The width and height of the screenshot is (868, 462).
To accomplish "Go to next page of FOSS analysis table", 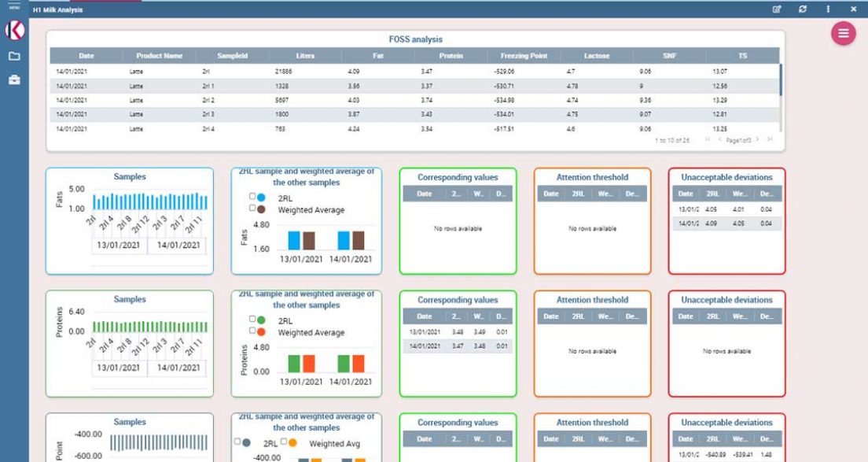I will [x=758, y=139].
